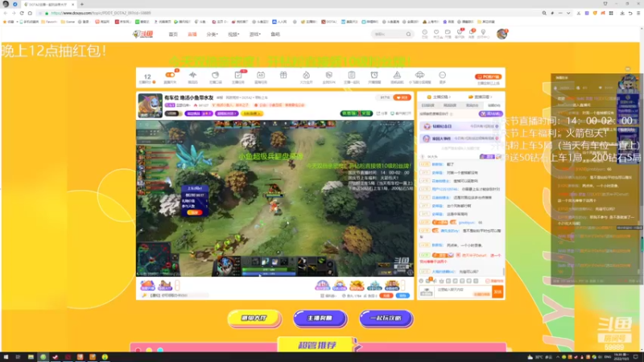Click the share icon above video

click(378, 113)
